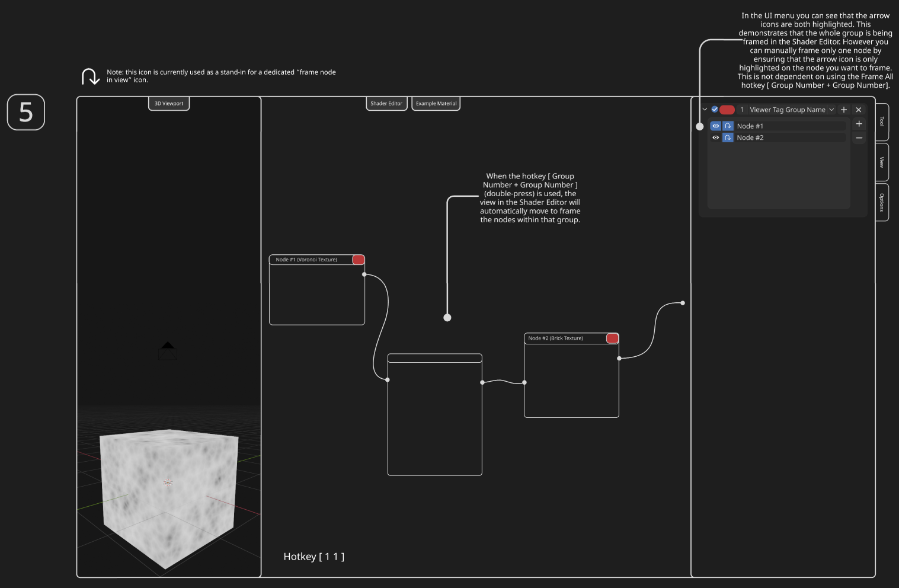Click red tag on Voronoi Texture node
This screenshot has height=588, width=899.
[359, 260]
